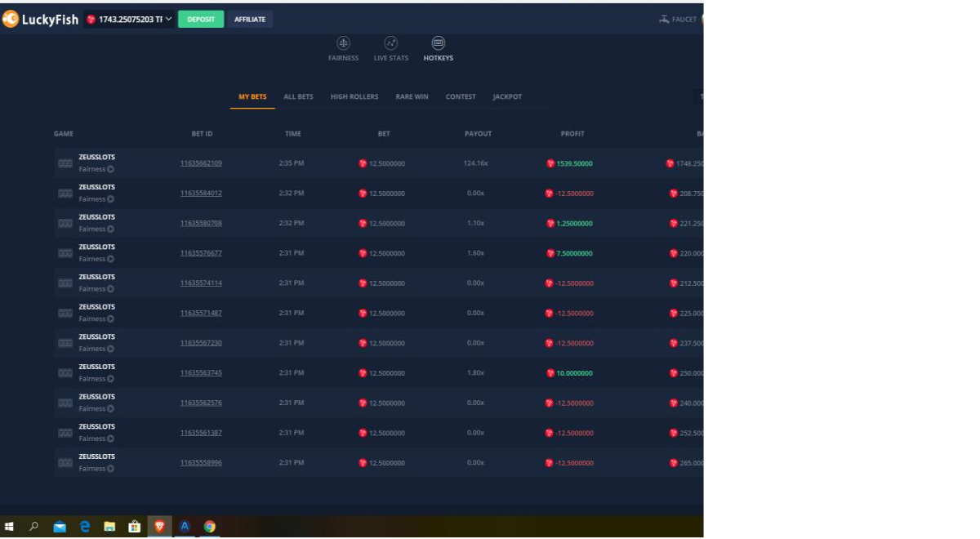Open Chrome from the taskbar
Viewport: 980px width, 539px height.
coord(210,527)
